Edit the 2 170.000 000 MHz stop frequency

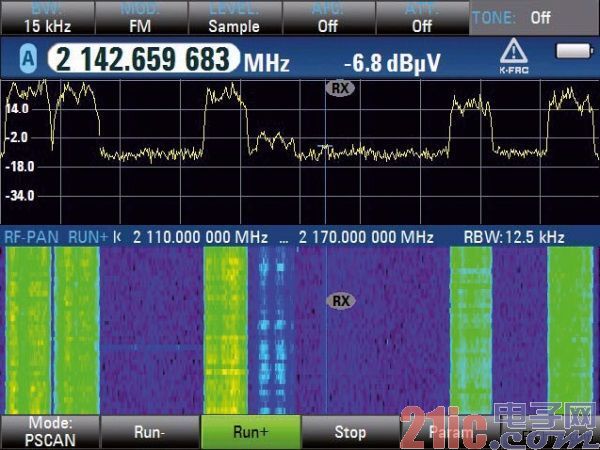click(366, 237)
